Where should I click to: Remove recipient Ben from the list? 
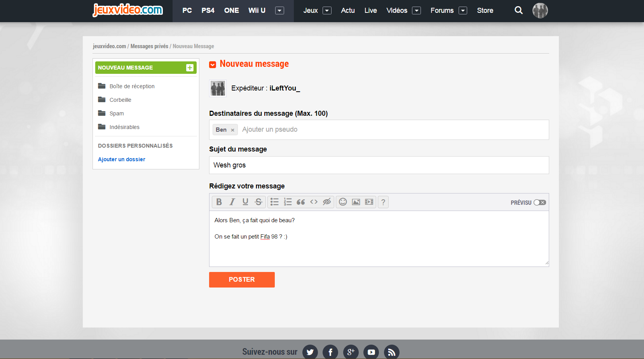tap(232, 130)
